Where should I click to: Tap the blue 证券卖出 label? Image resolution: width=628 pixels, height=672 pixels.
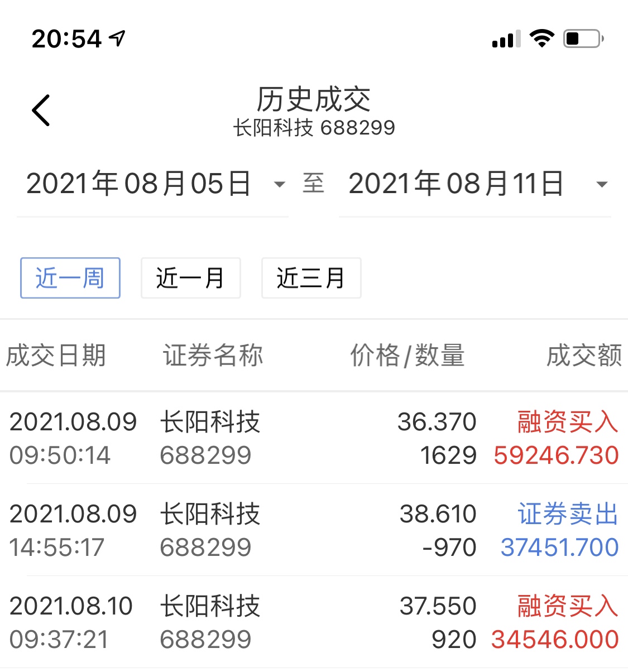(565, 514)
